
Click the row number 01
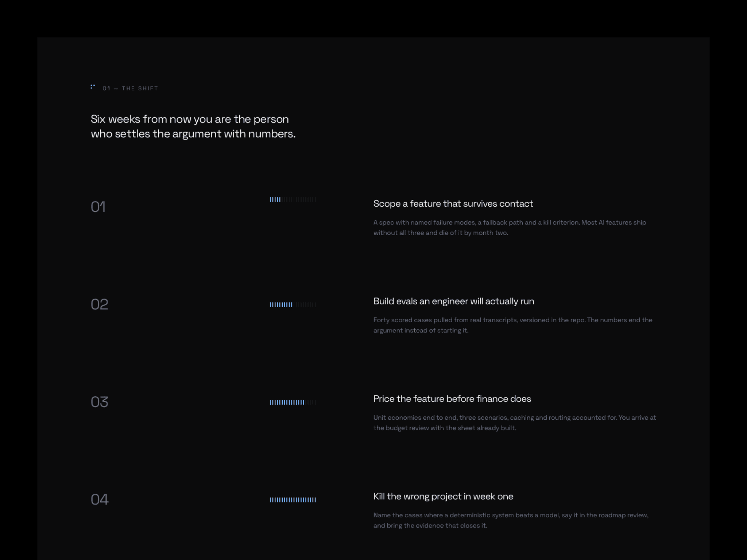point(98,207)
